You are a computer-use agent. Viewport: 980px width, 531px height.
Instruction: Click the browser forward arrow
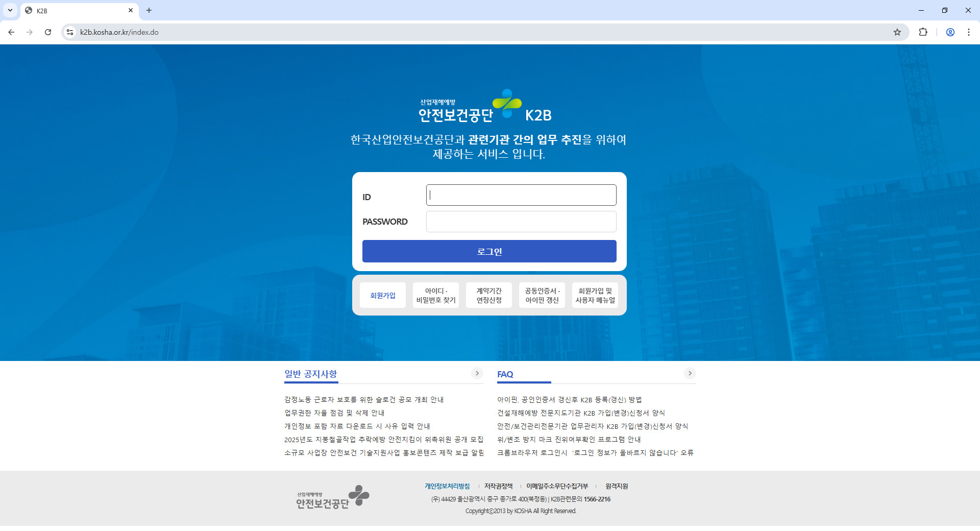coord(30,32)
